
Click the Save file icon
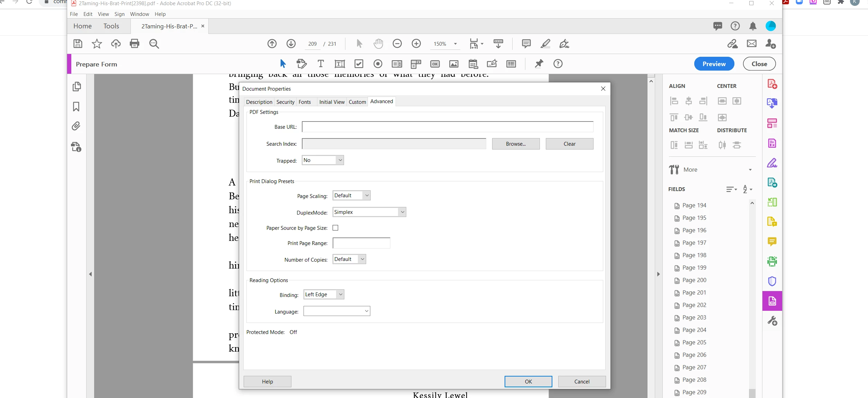tap(78, 44)
